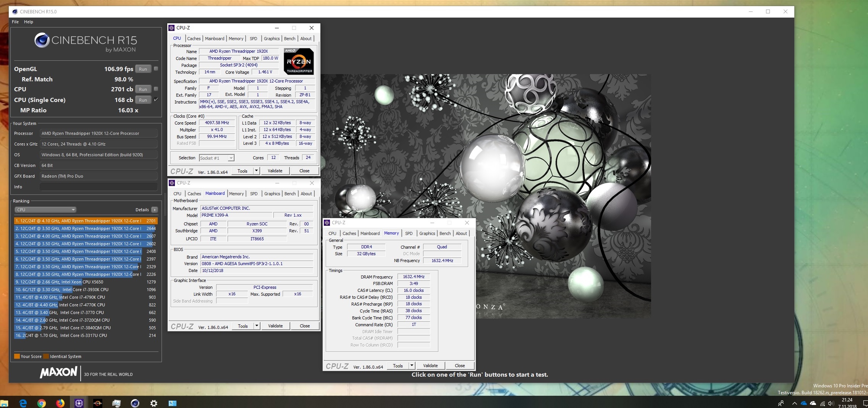Screen dimensions: 868x408
Task: Select Caches tab in CPU-Z Memory window
Action: pyautogui.click(x=349, y=233)
